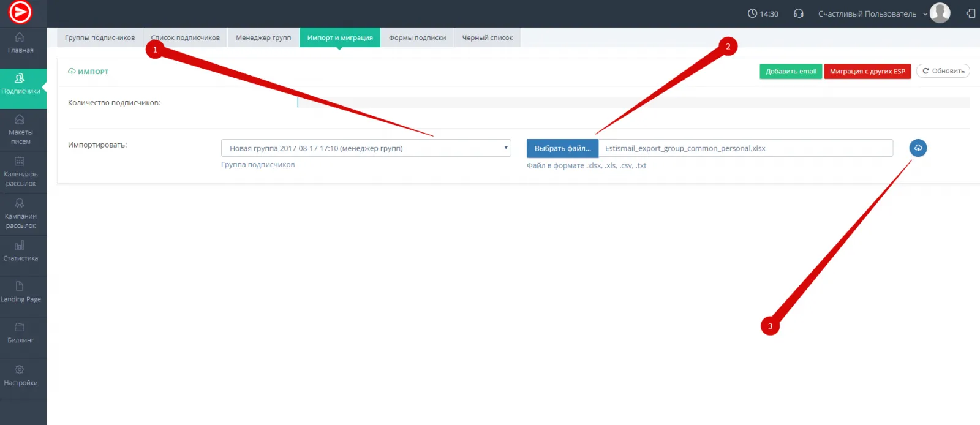Viewport: 980px width, 425px height.
Task: Go to Кампании рассылок section
Action: [20, 213]
